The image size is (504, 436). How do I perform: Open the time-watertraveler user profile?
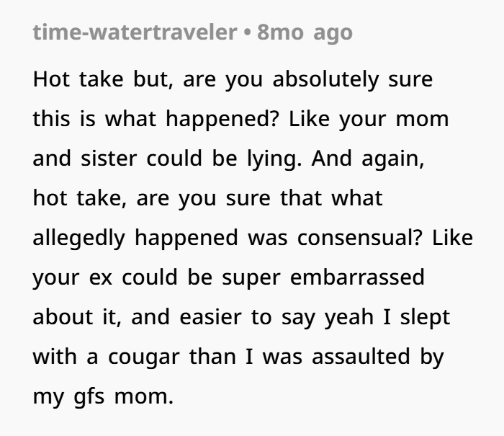pyautogui.click(x=135, y=32)
